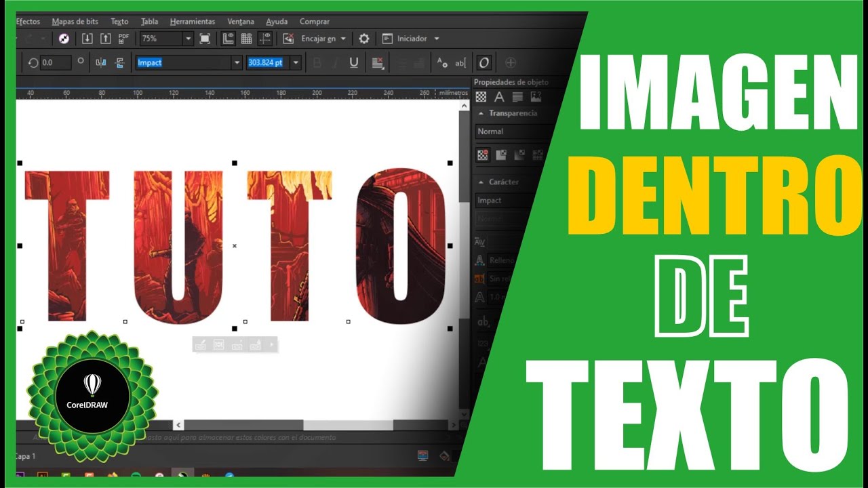Image resolution: width=868 pixels, height=488 pixels.
Task: Click the text alignment icon
Action: click(x=378, y=62)
